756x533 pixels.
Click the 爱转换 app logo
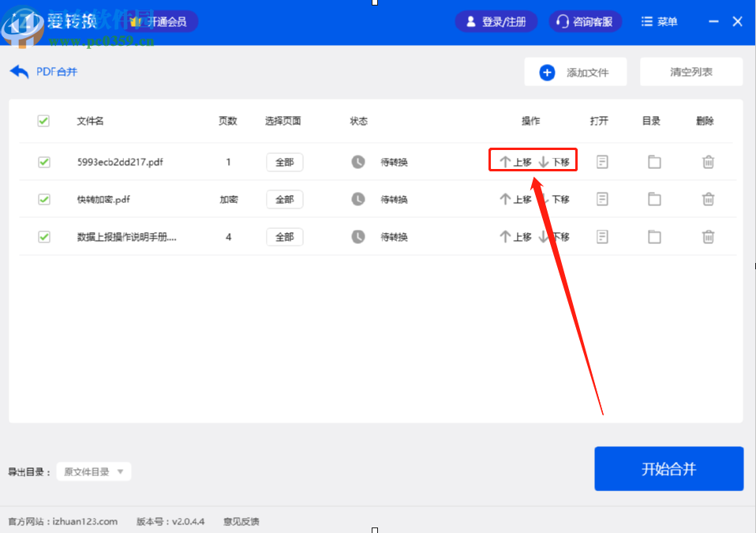pyautogui.click(x=23, y=25)
